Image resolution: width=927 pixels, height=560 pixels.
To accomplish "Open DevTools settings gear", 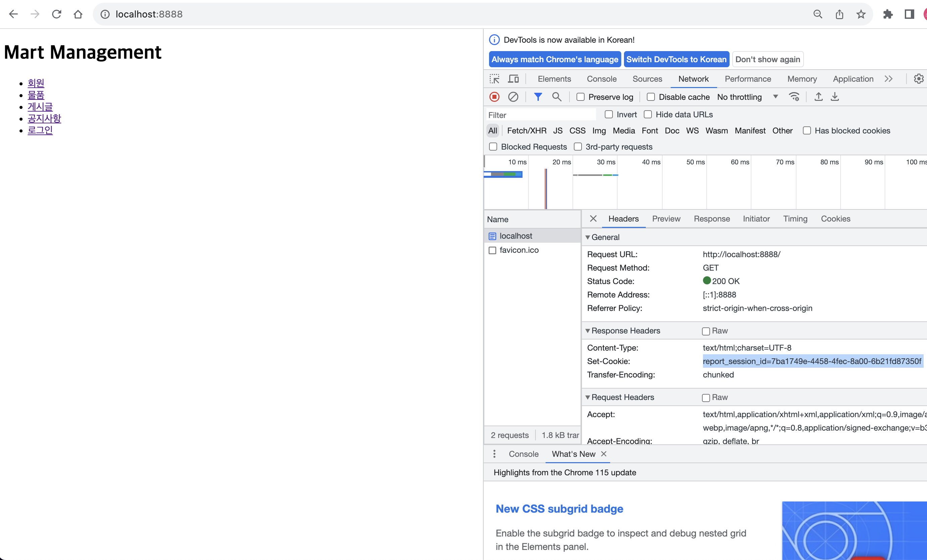I will (x=918, y=79).
